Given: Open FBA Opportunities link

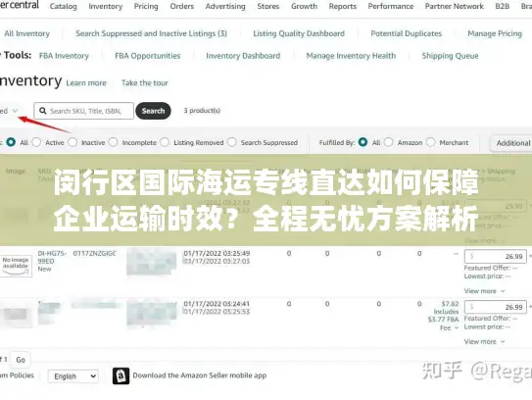Looking at the screenshot, I should [148, 56].
